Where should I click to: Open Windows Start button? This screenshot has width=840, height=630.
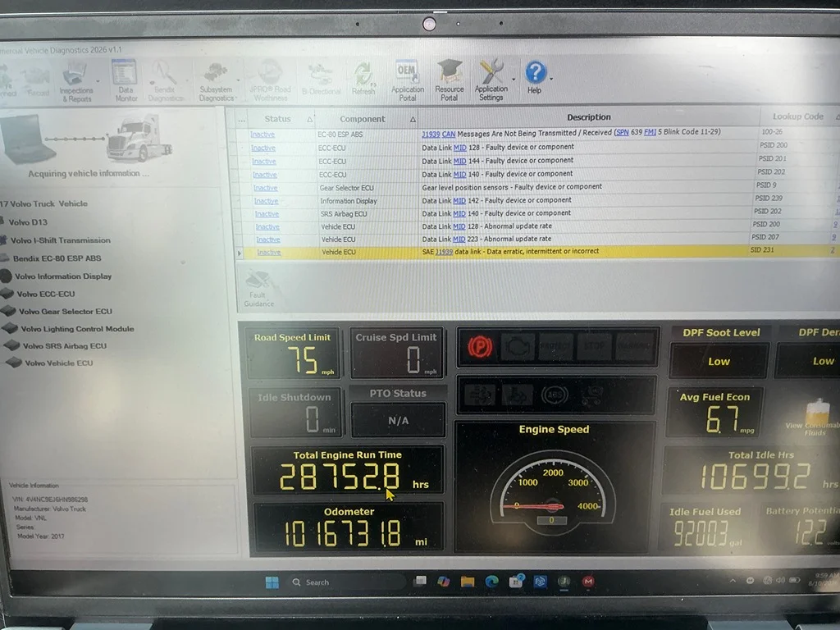272,582
